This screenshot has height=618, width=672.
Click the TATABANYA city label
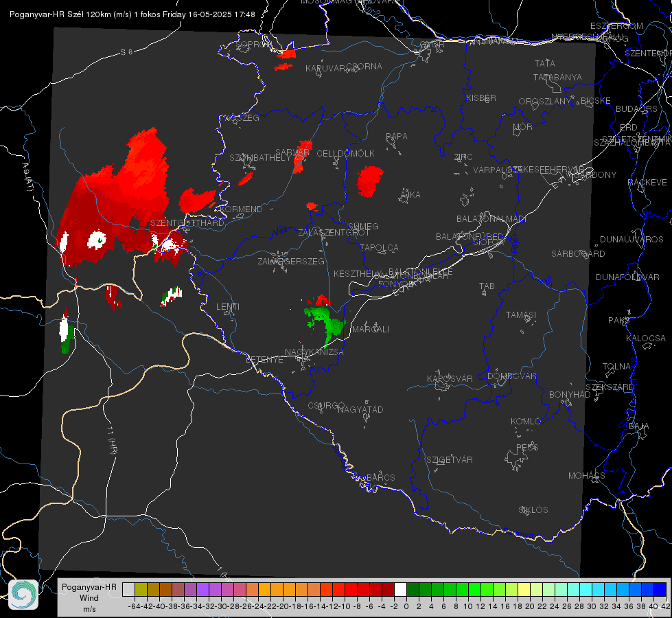557,77
